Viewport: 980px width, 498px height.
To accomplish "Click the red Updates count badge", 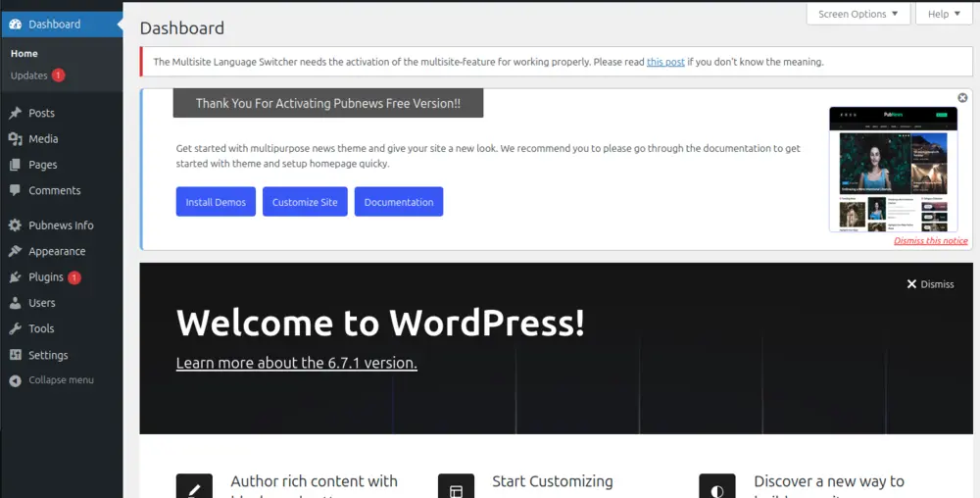I will point(58,75).
